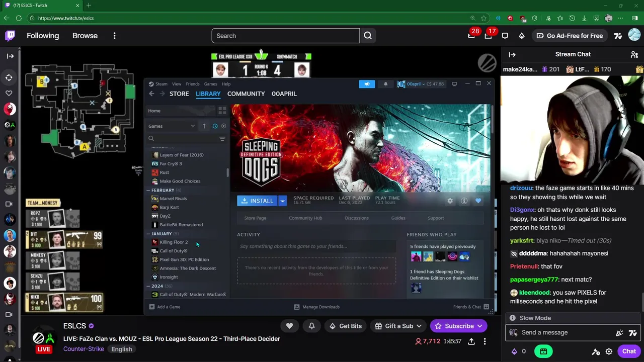Screen dimensions: 644x362
Task: Open the Get Bits diamond in the top bar
Action: click(522, 36)
